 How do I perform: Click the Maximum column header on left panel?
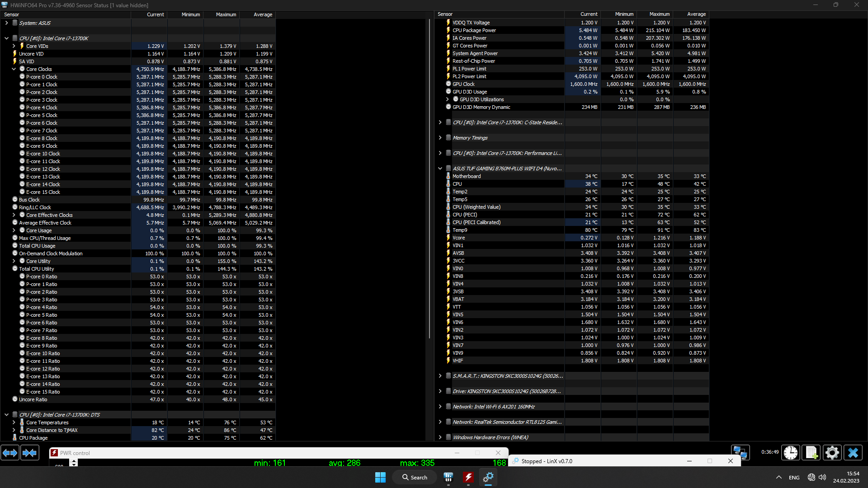[226, 14]
